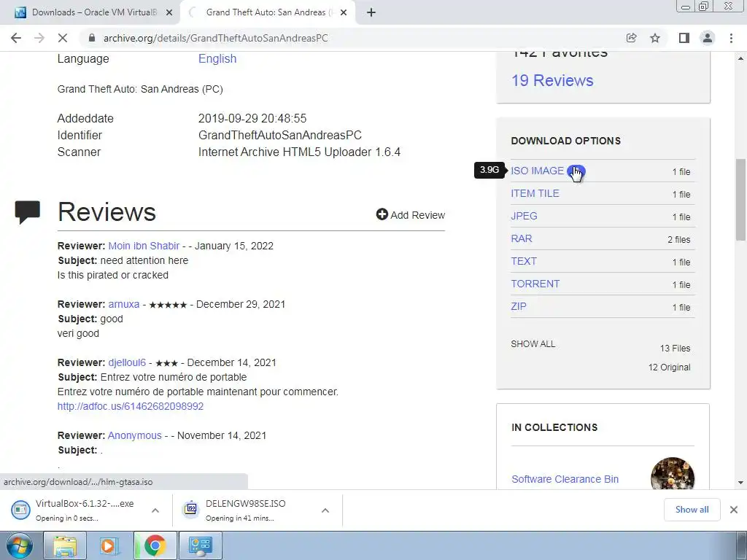Click the Software Clearance Bin thumbnail
The height and width of the screenshot is (560, 747).
point(672,474)
